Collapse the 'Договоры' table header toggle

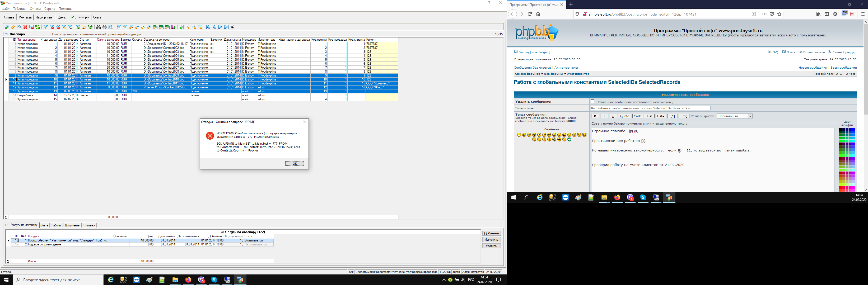click(6, 34)
